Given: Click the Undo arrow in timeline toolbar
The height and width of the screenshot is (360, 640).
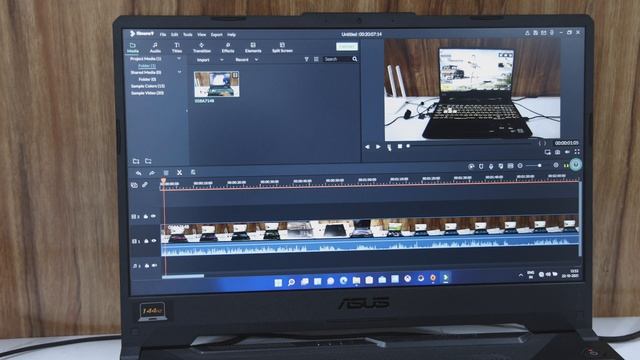Looking at the screenshot, I should point(139,173).
